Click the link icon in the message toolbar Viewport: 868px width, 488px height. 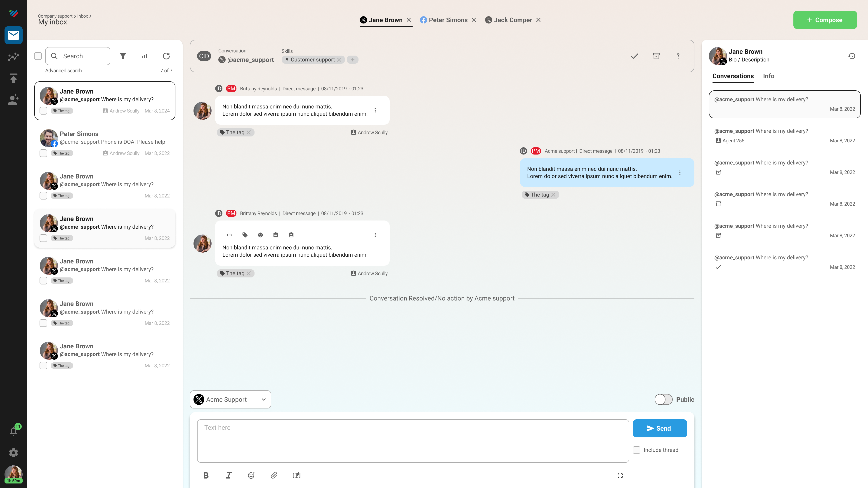point(229,235)
